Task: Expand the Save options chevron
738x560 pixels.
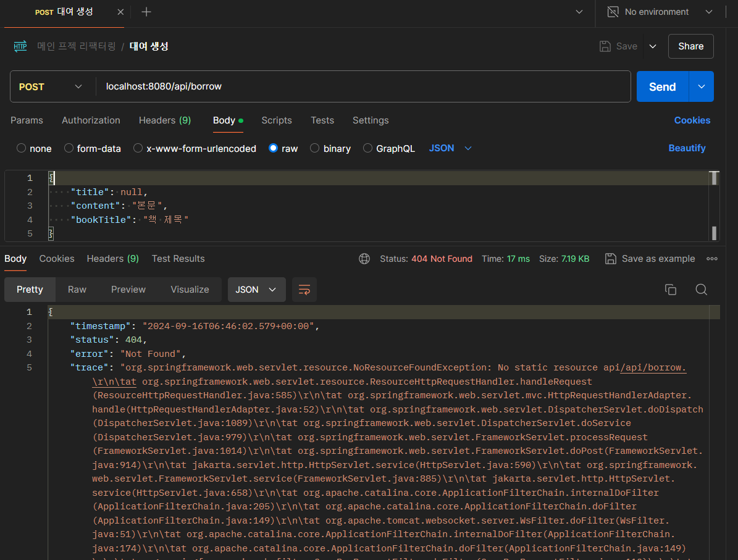Action: 653,46
